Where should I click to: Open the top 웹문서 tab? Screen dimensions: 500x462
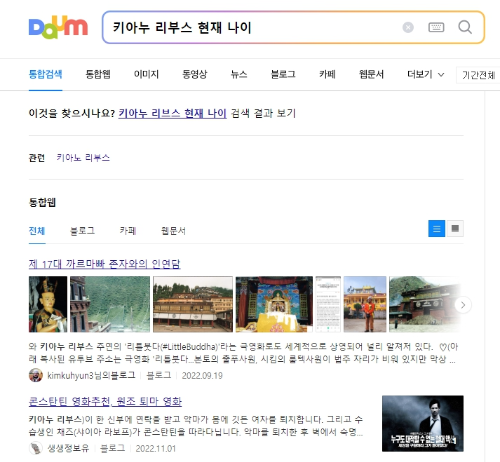pyautogui.click(x=371, y=74)
